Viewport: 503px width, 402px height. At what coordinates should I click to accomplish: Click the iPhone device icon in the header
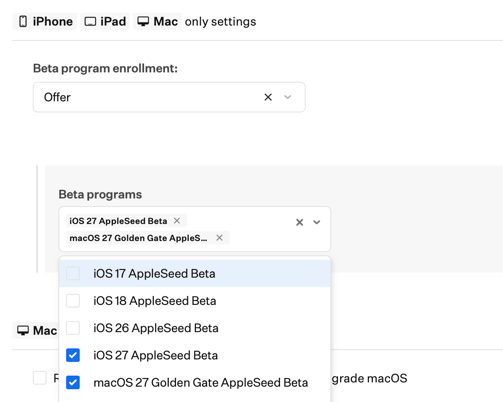(x=23, y=22)
